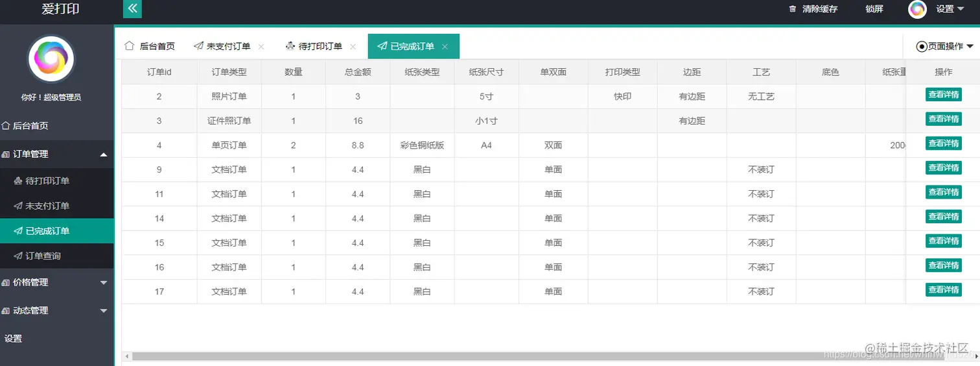Click 查看详情 for order id 17
Image resolution: width=980 pixels, height=366 pixels.
pyautogui.click(x=943, y=289)
